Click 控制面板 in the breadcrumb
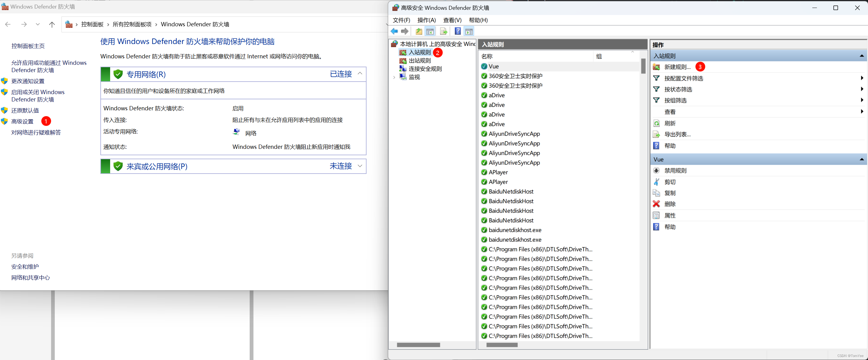 tap(92, 24)
